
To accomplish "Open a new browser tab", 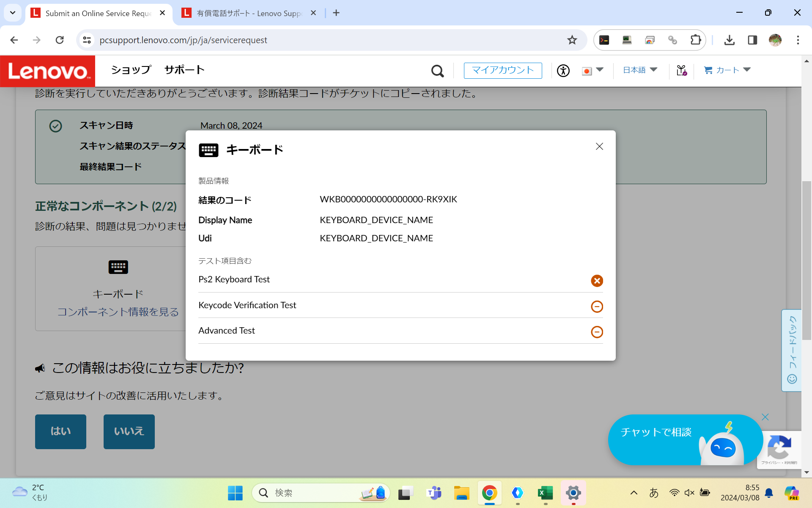I will [336, 13].
